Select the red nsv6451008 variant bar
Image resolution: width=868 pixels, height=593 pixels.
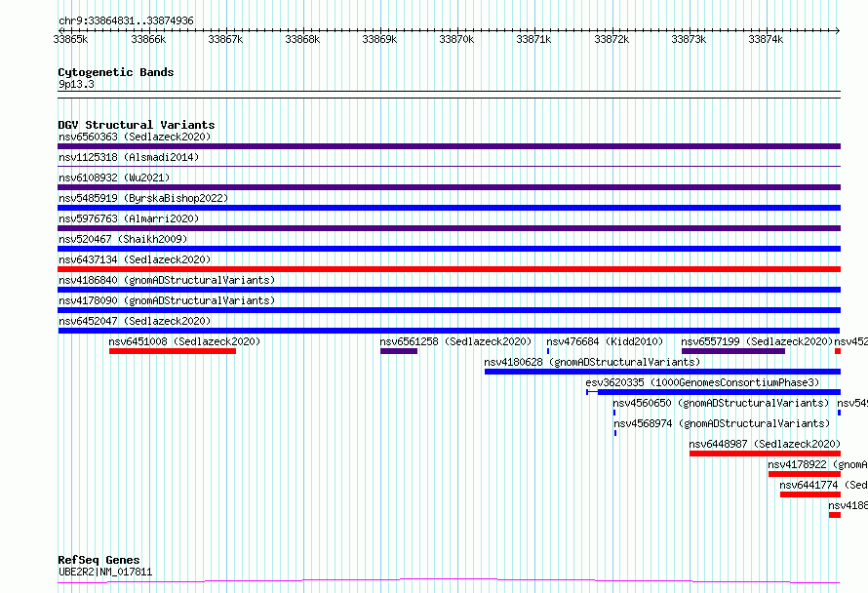tap(173, 351)
